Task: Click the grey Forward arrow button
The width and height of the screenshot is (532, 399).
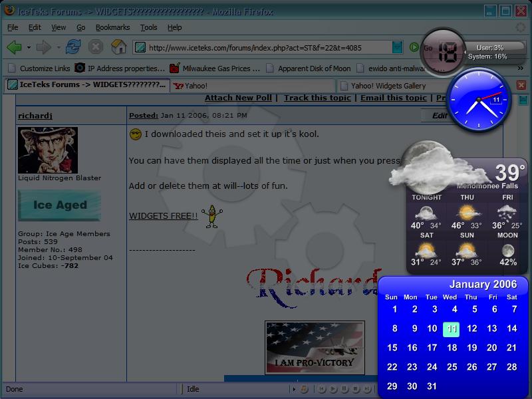Action: (44, 47)
